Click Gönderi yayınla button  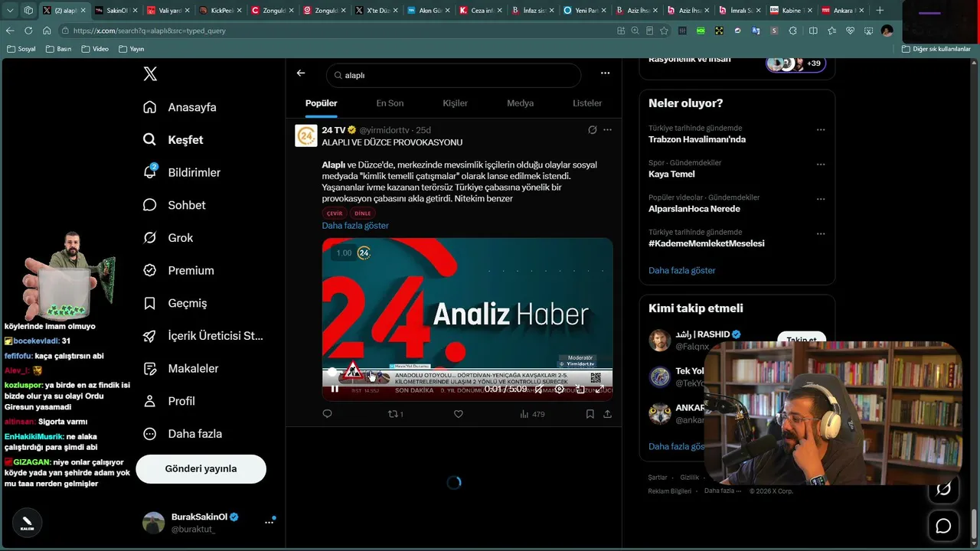(201, 469)
